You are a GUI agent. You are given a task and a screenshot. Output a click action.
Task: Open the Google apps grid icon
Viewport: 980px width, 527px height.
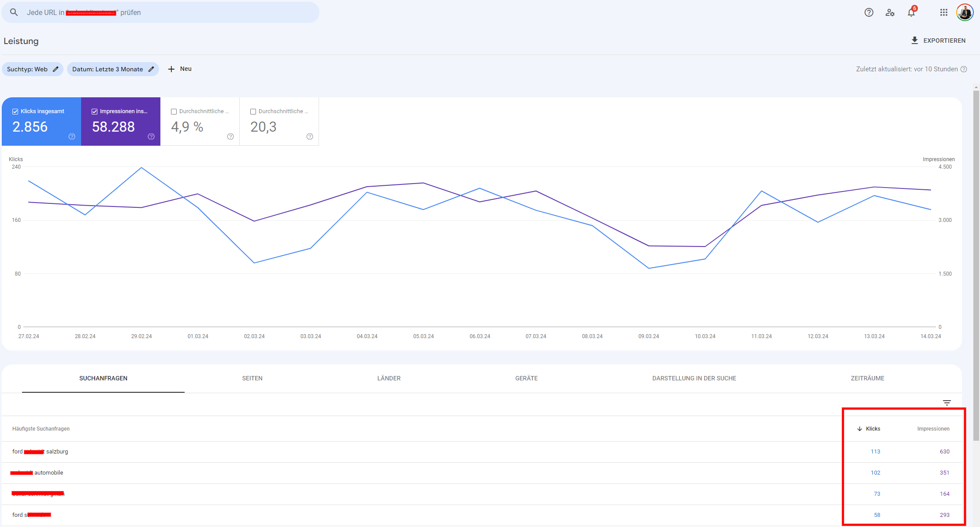point(943,12)
